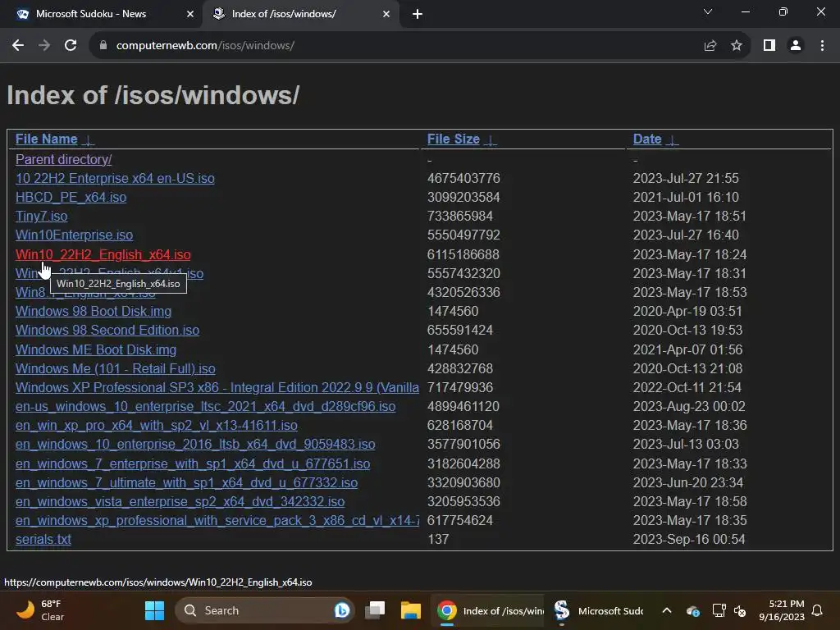This screenshot has height=630, width=840.
Task: Show hidden system tray icons
Action: click(667, 610)
